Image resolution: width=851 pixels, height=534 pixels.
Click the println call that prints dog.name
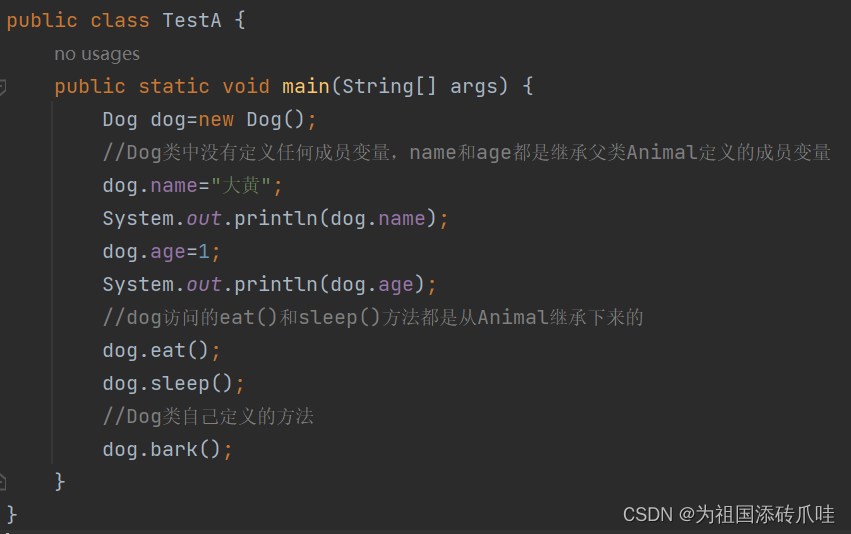point(276,219)
